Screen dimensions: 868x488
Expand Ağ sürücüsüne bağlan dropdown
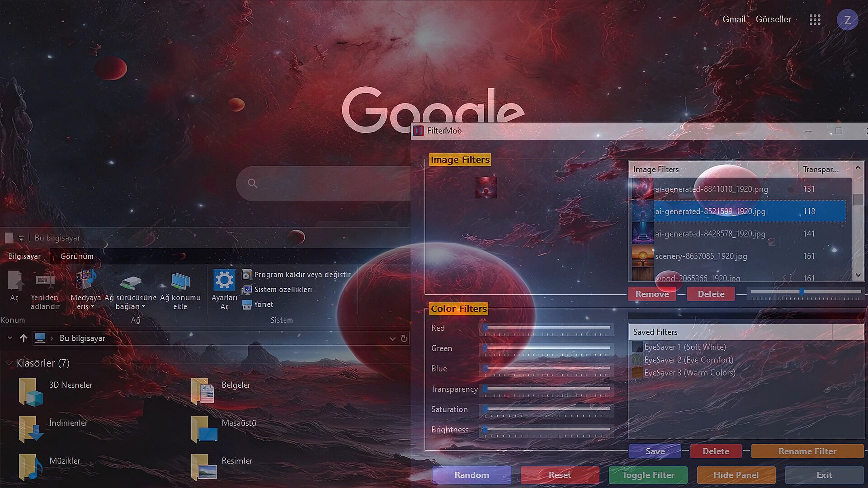pos(143,307)
